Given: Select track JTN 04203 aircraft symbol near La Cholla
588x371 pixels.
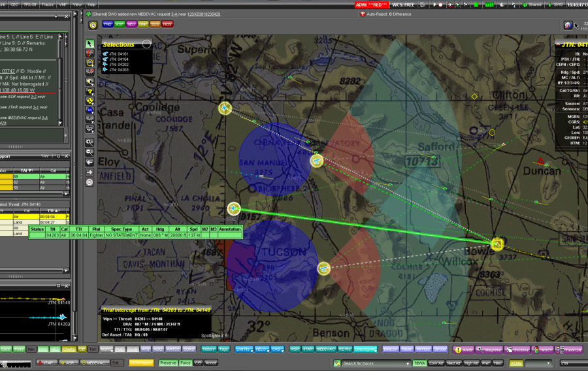Looking at the screenshot, I should 234,208.
